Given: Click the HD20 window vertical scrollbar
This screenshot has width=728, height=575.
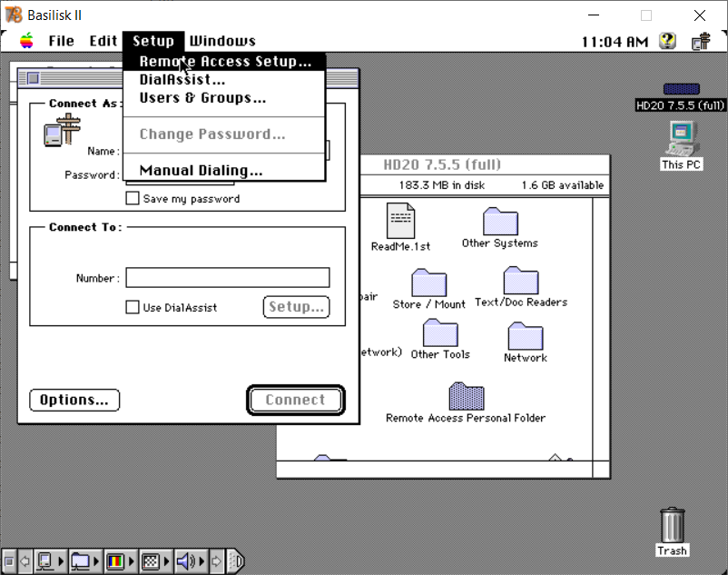Looking at the screenshot, I should tap(601, 330).
